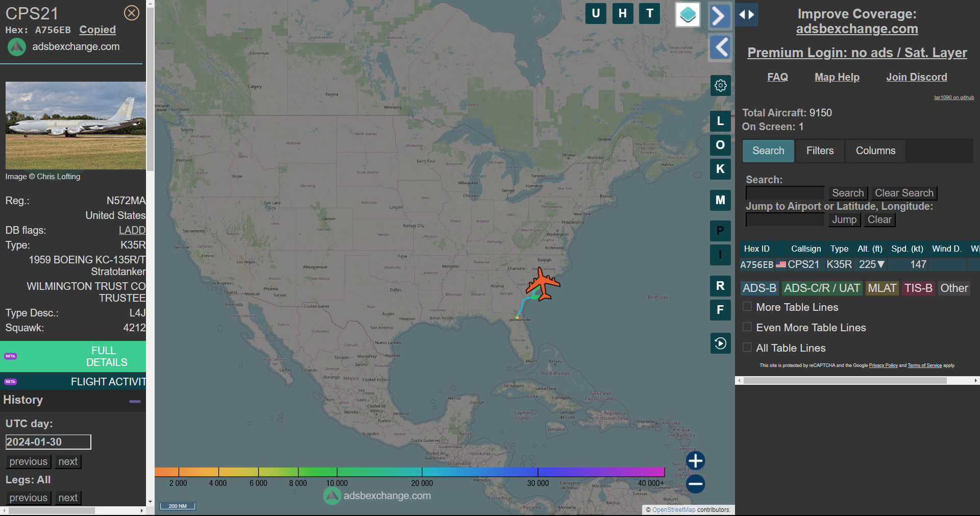Focus the Jump to Airport input field
The height and width of the screenshot is (516, 980).
(x=785, y=219)
